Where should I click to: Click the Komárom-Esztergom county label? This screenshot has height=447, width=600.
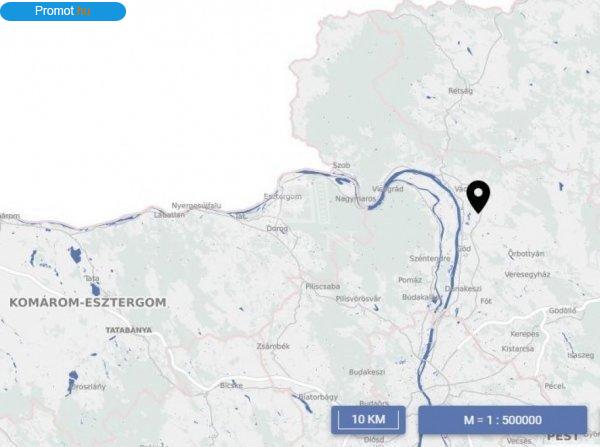pyautogui.click(x=88, y=302)
